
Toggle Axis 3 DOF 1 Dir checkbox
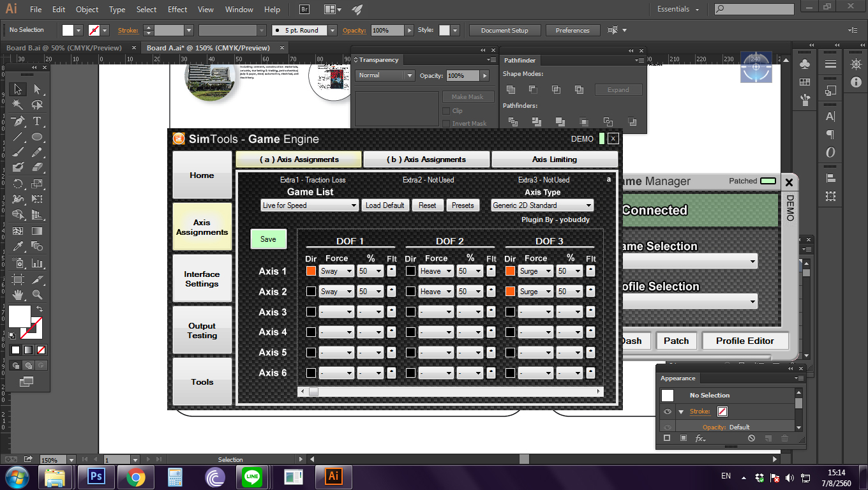(311, 312)
